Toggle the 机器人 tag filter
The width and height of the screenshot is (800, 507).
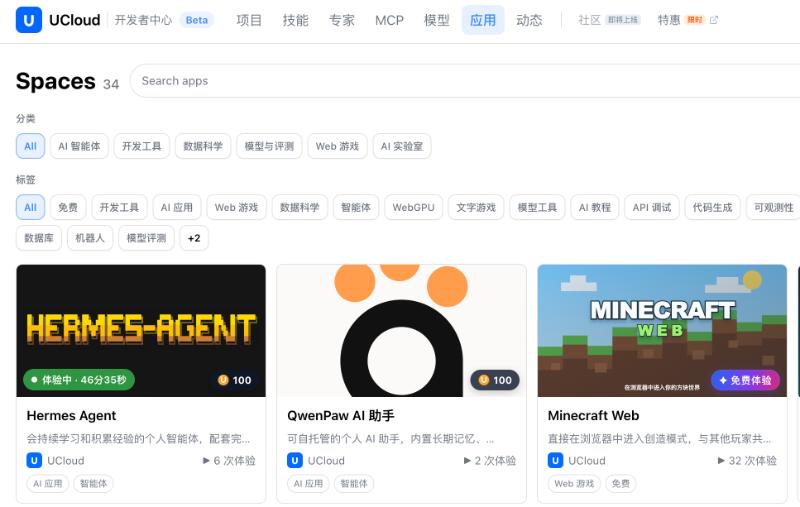click(x=90, y=238)
